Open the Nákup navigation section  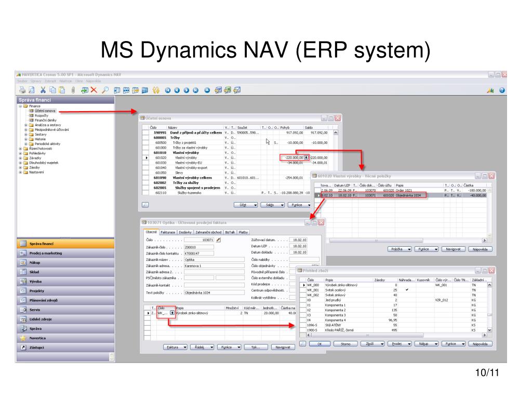(x=65, y=262)
